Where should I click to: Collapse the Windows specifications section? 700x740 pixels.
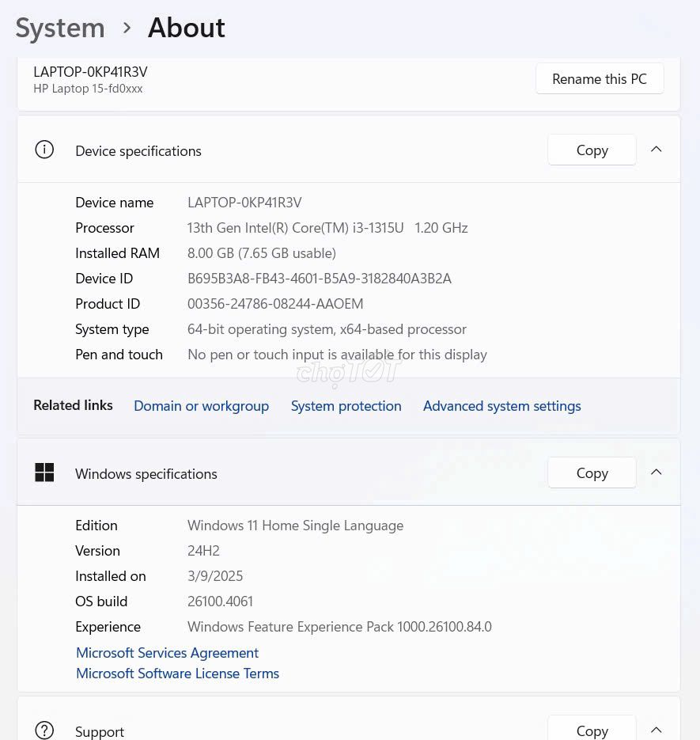(656, 472)
